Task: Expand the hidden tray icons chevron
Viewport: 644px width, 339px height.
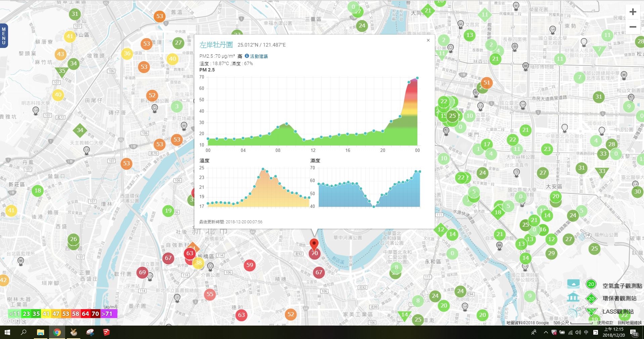Action: [x=546, y=333]
